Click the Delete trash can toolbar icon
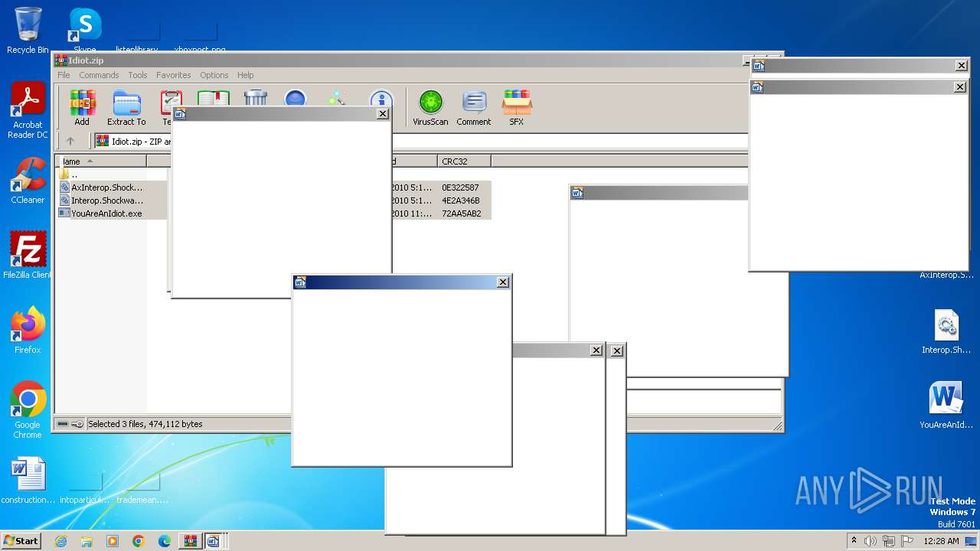Viewport: 980px width, 551px height. coord(256,98)
